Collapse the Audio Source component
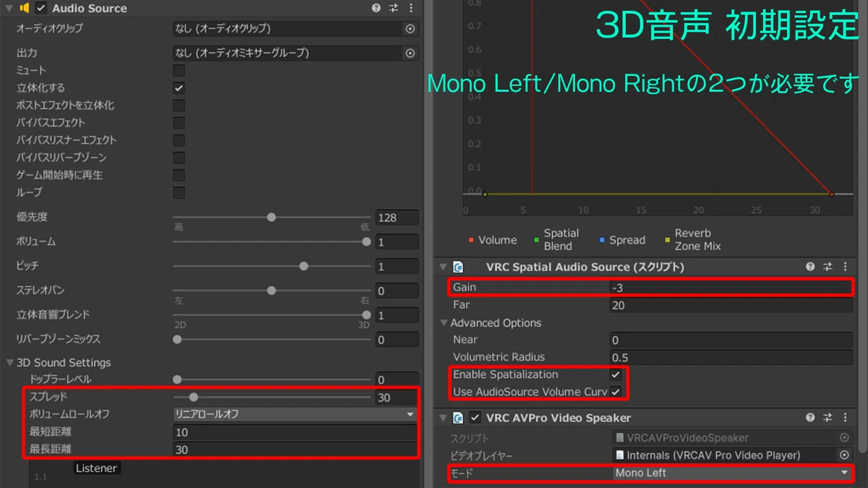Viewport: 868px width, 488px height. coord(9,8)
